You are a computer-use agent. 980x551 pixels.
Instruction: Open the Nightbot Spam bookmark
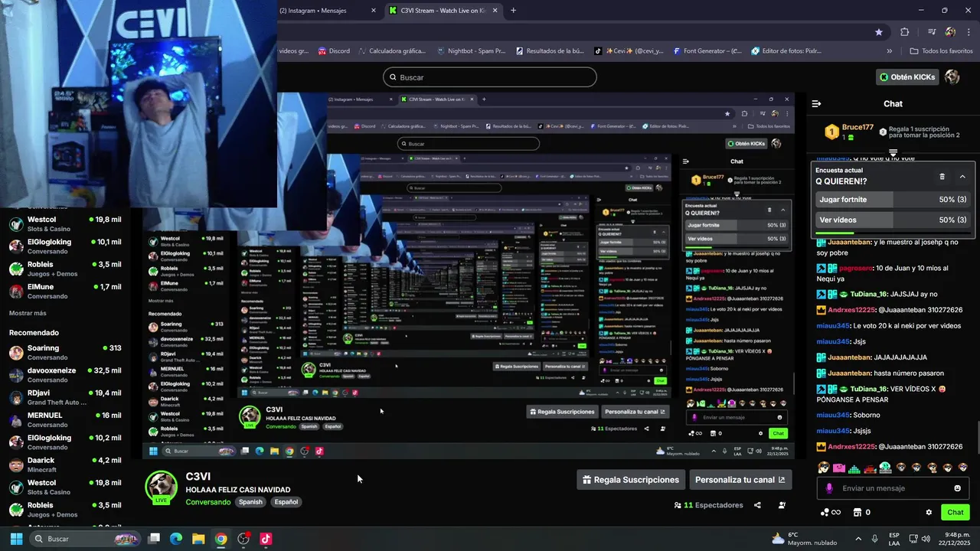coord(471,51)
